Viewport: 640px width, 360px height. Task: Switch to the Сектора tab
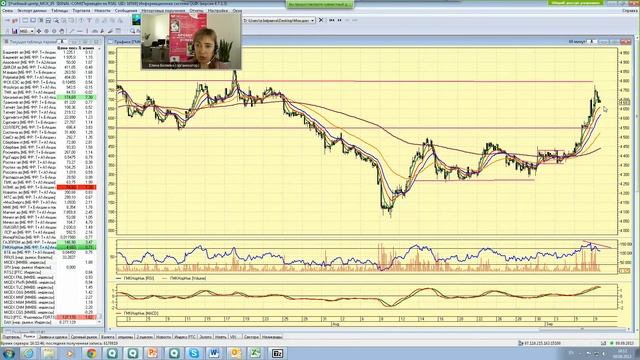click(251, 337)
